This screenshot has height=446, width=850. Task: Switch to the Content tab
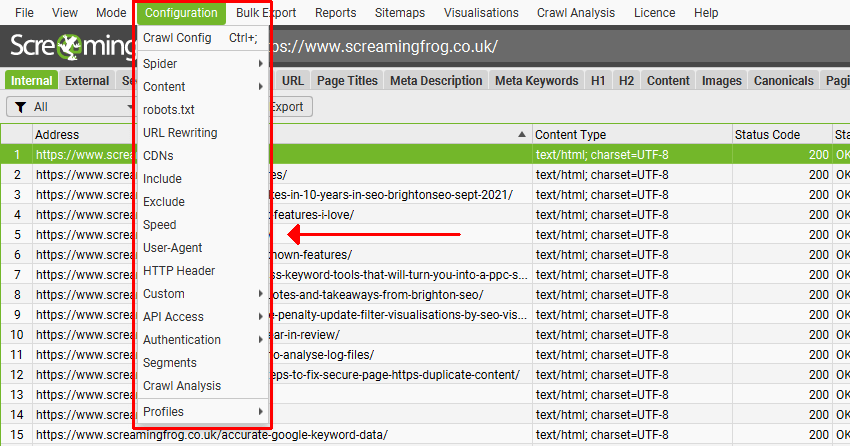coord(668,80)
